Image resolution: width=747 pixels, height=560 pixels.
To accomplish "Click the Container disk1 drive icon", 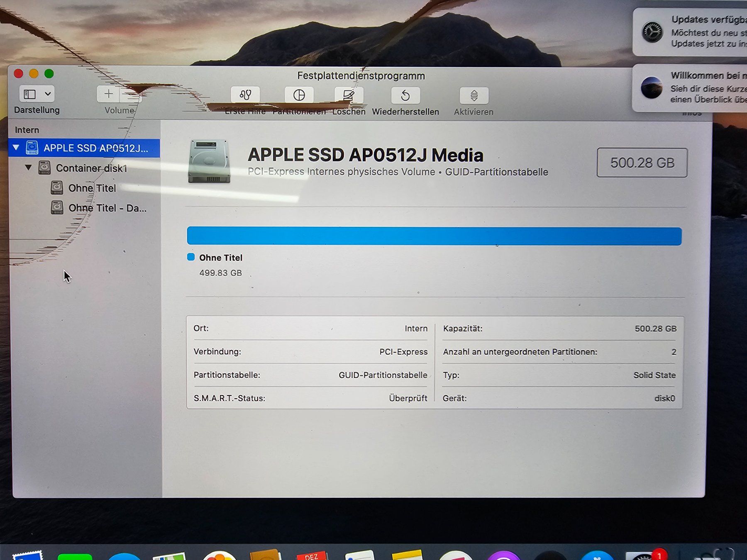I will pyautogui.click(x=44, y=168).
